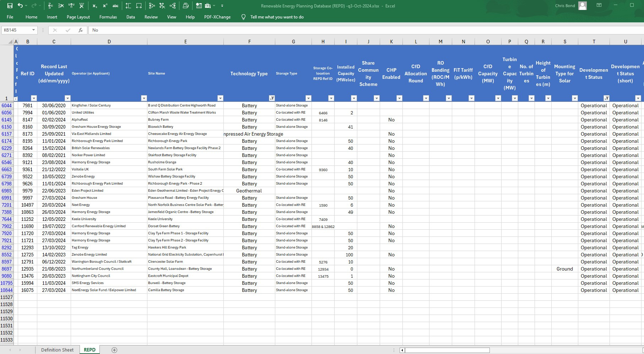
Task: Click the Geothermal technology type cell
Action: [249, 191]
